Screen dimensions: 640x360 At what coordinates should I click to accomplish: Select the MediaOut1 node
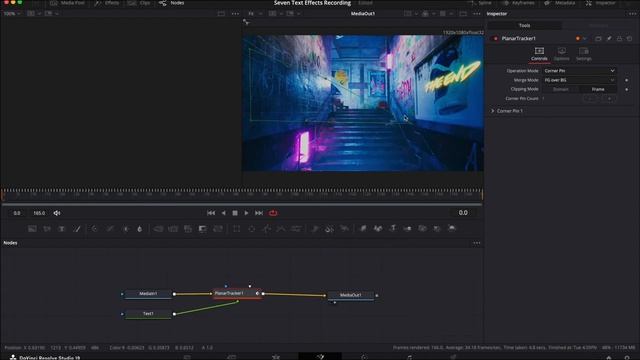(351, 295)
